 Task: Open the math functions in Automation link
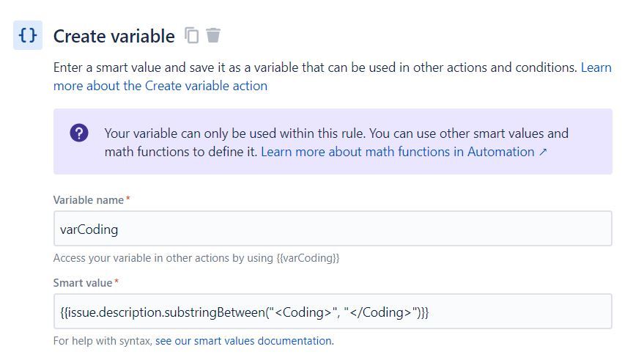(398, 152)
